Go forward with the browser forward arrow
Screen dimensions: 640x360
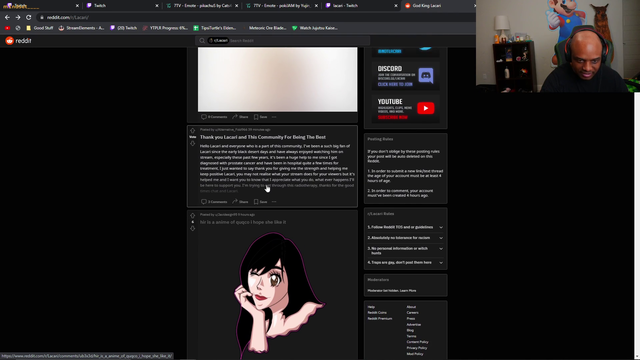point(18,18)
